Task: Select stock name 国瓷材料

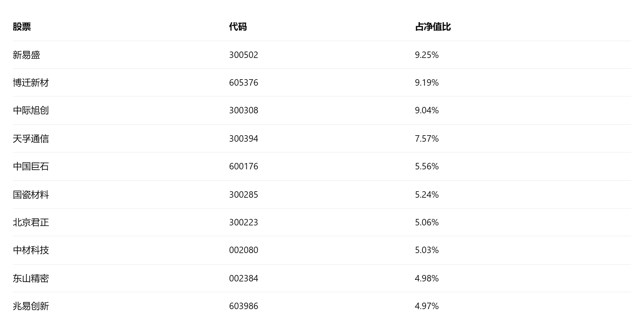Action: [x=31, y=195]
